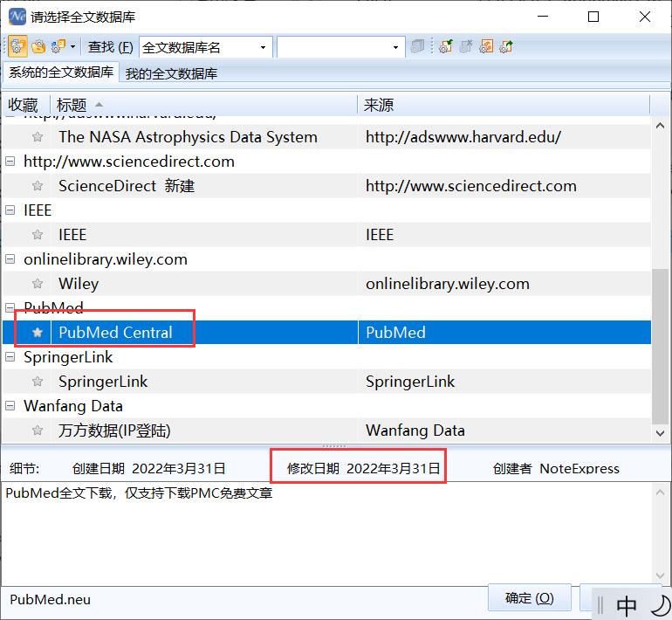Click the 创建者 NoteExpress detail
Viewport: 672px width, 620px height.
(556, 468)
